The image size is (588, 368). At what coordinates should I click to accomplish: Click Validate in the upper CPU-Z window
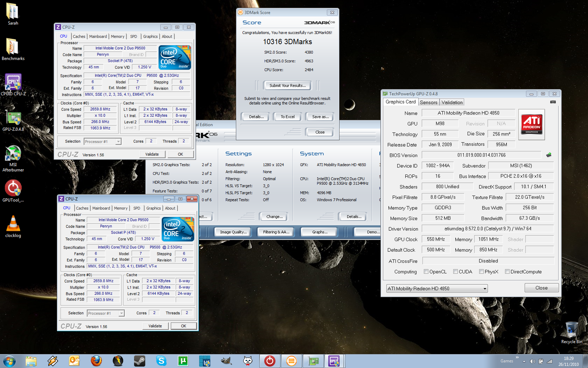152,154
